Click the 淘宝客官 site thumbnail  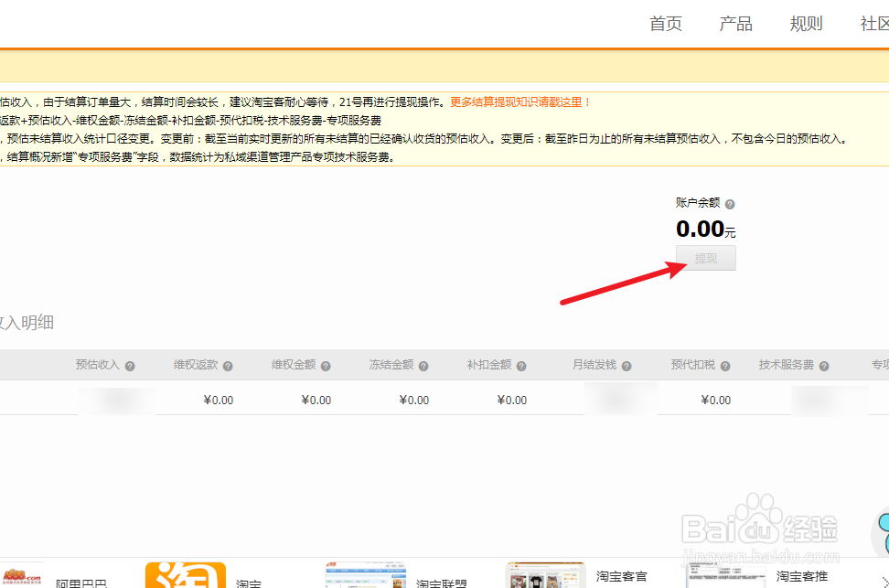click(x=545, y=574)
